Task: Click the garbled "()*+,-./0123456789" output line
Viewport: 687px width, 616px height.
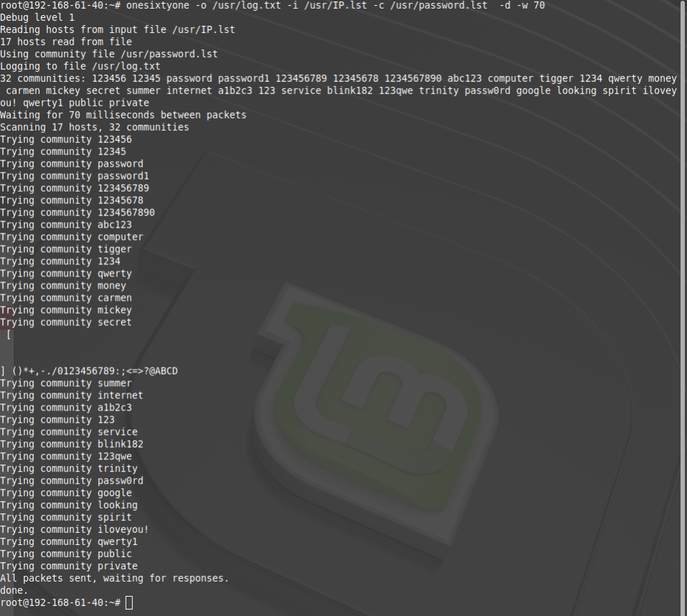Action: pos(89,371)
